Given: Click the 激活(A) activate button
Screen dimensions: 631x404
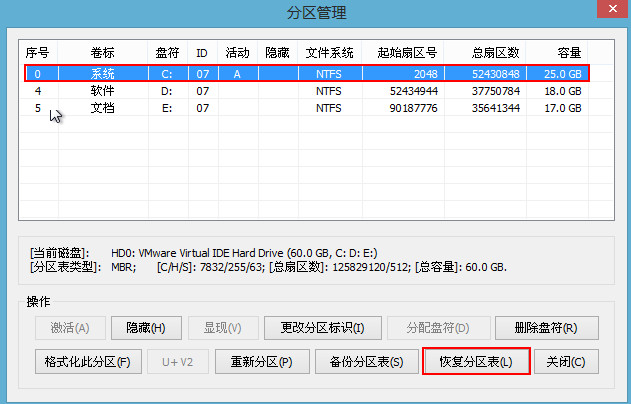Looking at the screenshot, I should 70,328.
